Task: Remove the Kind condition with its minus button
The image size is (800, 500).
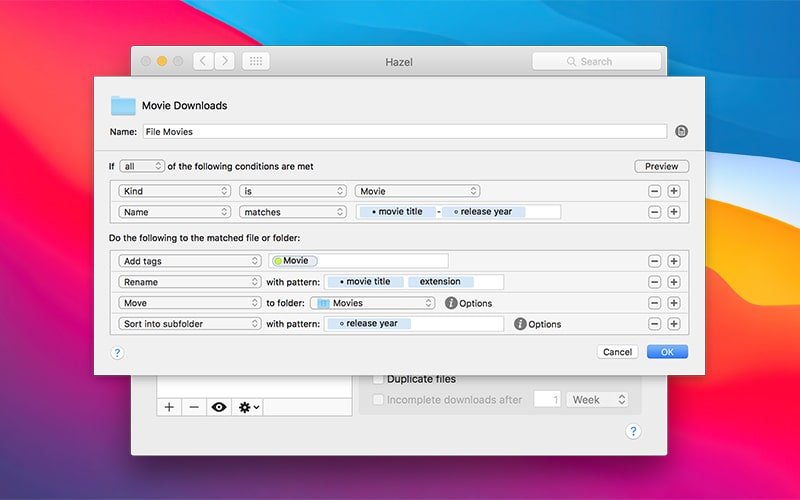Action: tap(654, 191)
